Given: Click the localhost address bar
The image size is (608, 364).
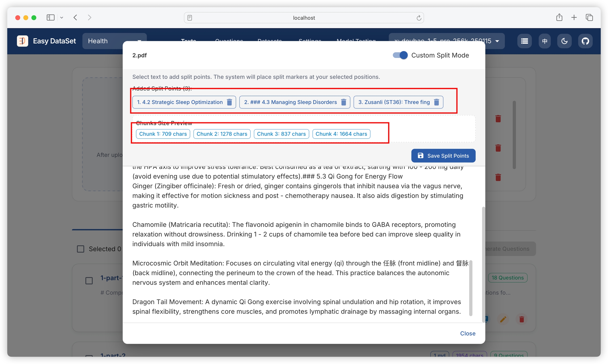Looking at the screenshot, I should 304,18.
